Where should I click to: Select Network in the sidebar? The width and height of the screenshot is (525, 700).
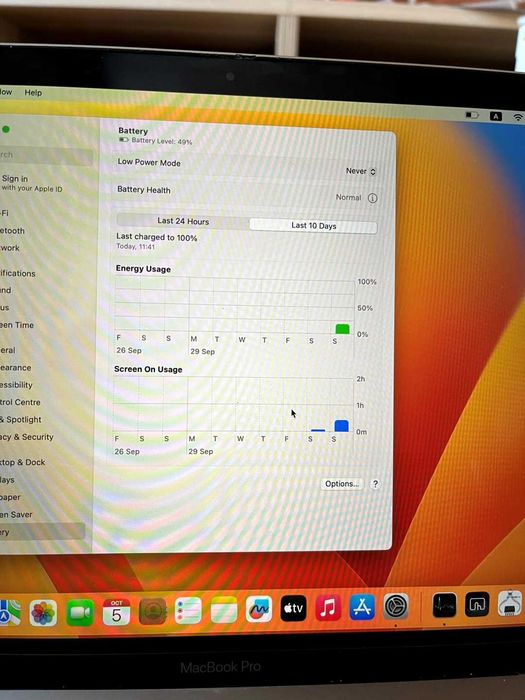(x=9, y=248)
